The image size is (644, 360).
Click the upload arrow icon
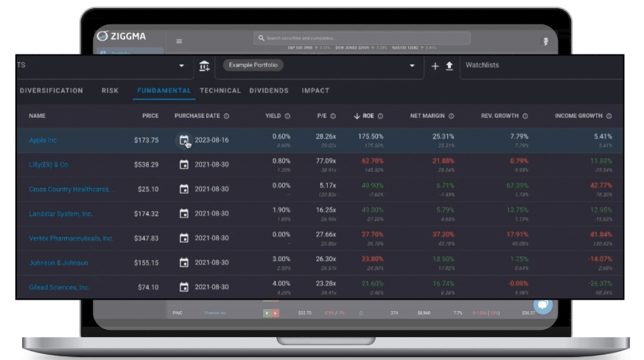point(449,66)
